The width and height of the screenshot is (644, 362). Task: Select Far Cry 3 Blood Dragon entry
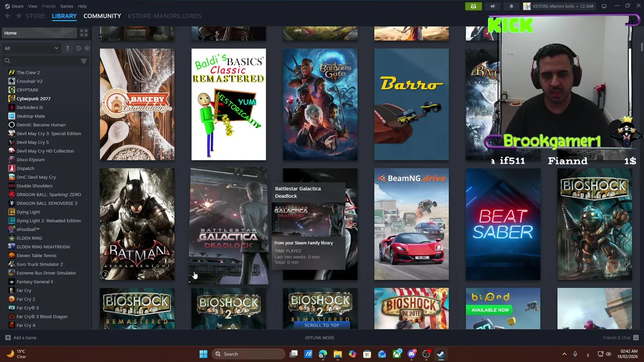point(42,316)
